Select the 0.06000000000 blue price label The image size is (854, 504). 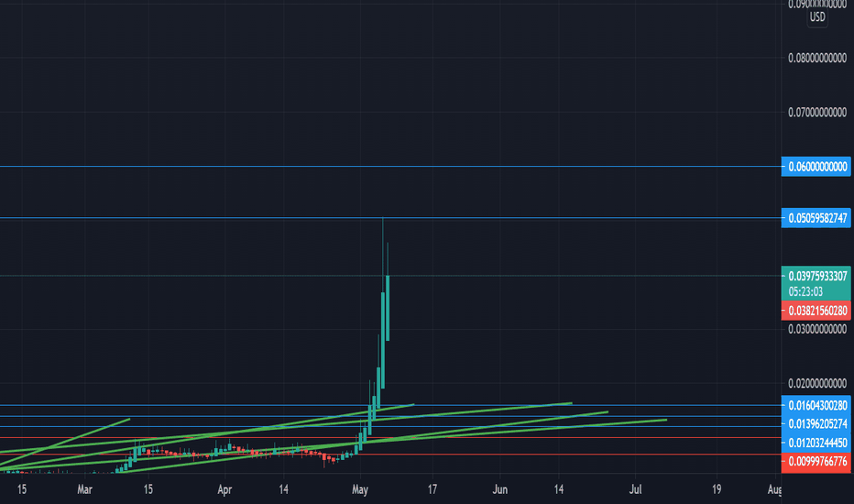click(816, 166)
